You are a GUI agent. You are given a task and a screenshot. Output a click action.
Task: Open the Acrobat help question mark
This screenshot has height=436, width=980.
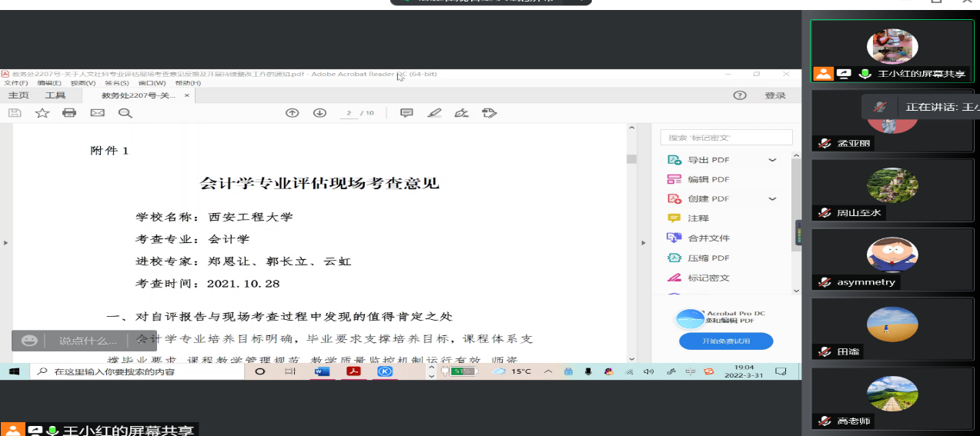(x=740, y=95)
